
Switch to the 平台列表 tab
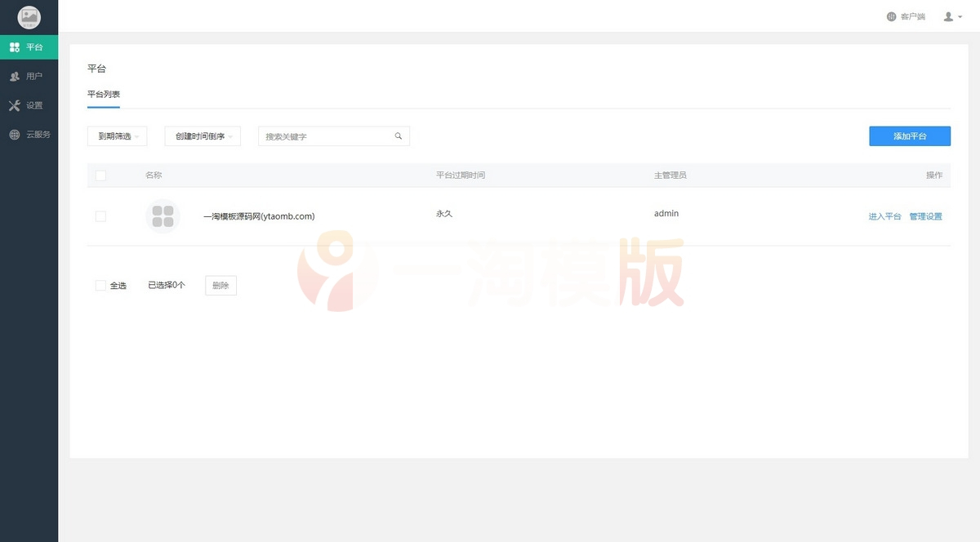[104, 94]
